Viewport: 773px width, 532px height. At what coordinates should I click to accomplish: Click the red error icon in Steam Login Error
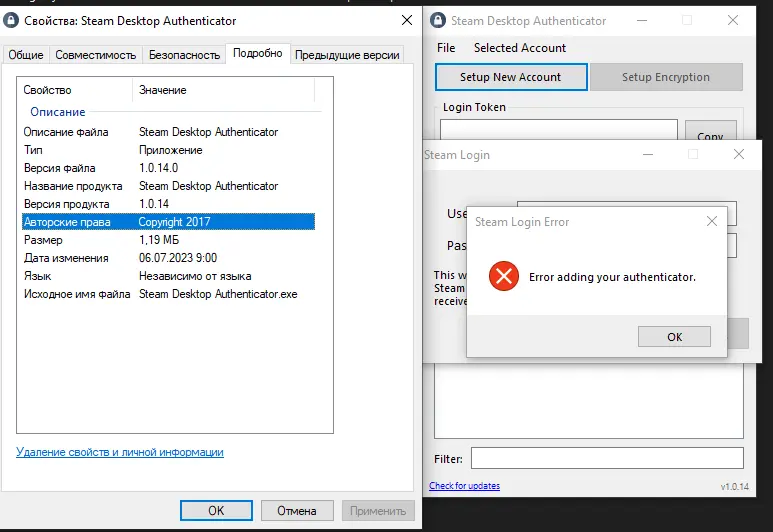coord(504,276)
